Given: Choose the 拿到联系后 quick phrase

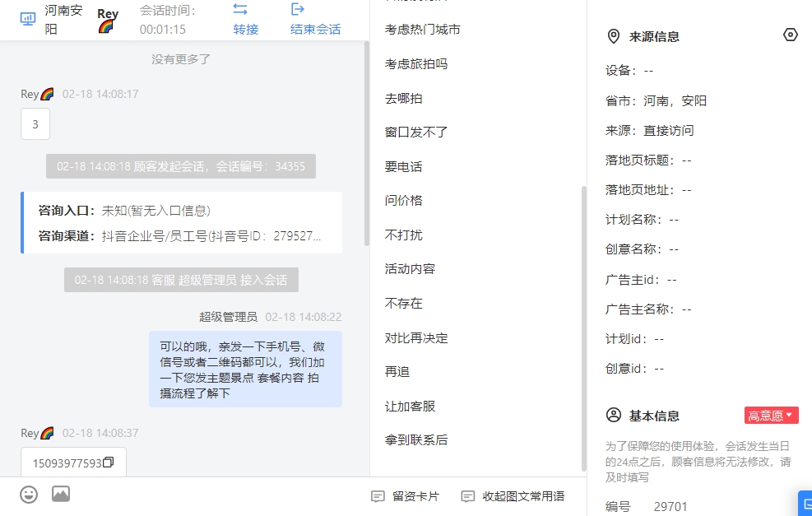Looking at the screenshot, I should pyautogui.click(x=416, y=440).
